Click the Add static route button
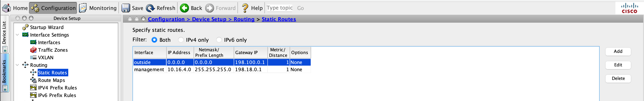Screen dimensions: 644x101 coord(618,51)
